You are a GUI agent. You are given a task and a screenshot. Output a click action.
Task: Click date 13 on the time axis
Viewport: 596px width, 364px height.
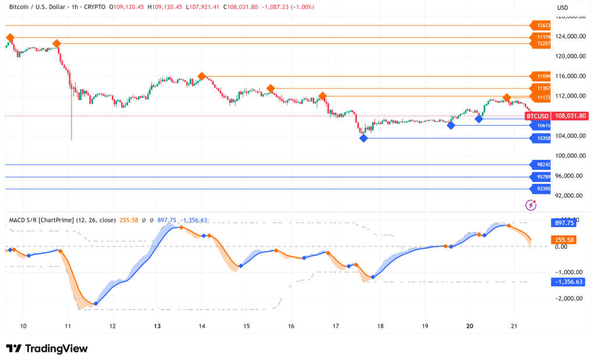click(x=157, y=326)
